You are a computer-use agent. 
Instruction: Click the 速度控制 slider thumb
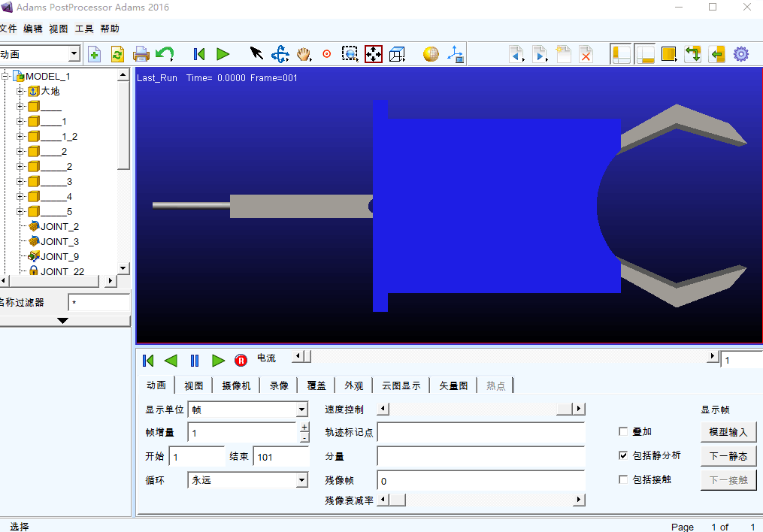click(565, 409)
